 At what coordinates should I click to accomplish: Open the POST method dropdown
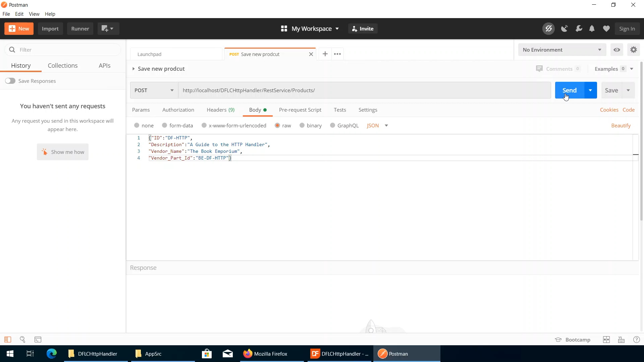(154, 90)
